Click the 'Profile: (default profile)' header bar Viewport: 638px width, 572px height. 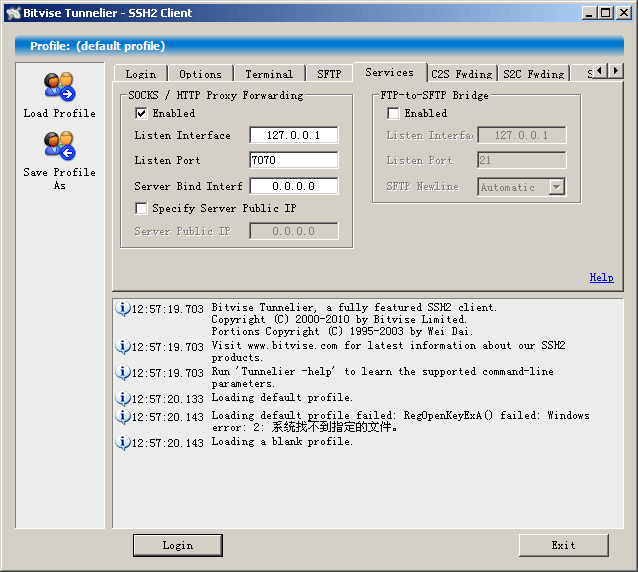click(x=319, y=46)
